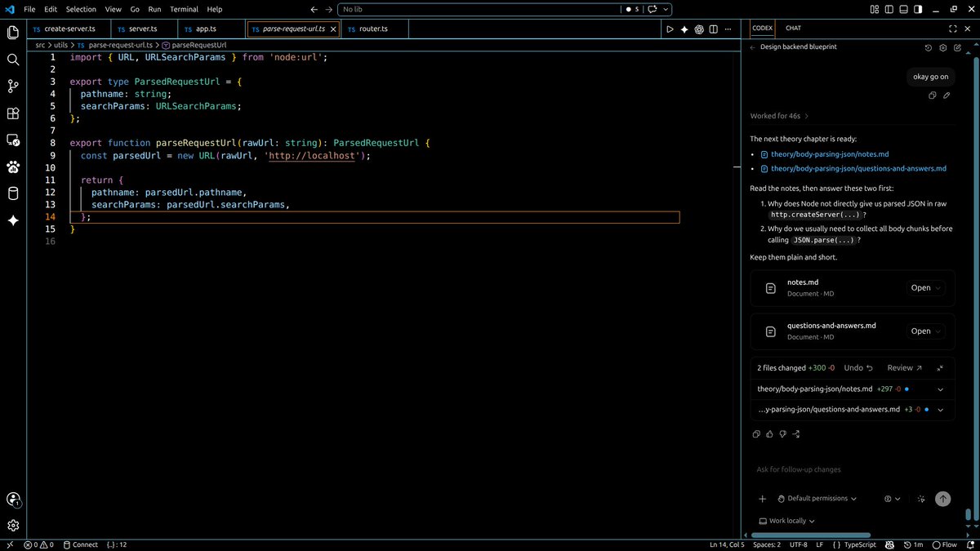Open the Manage gear in activity bar
Screen dimensions: 980x551
pos(13,526)
